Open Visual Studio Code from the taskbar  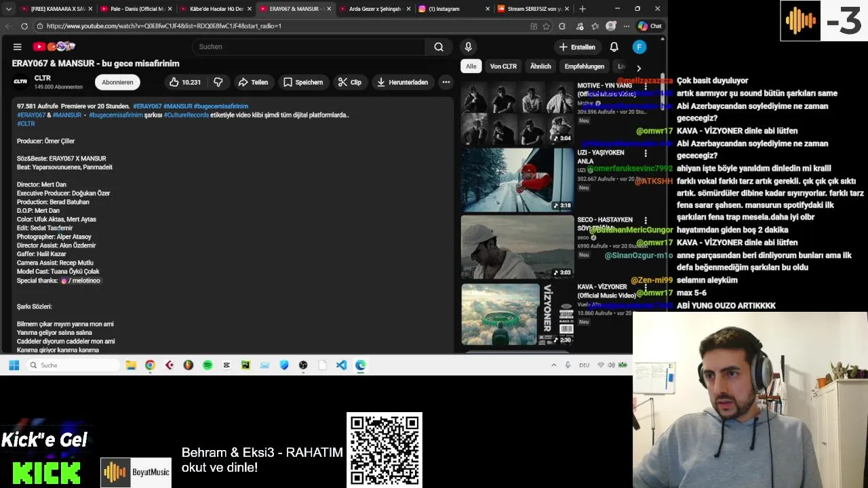point(341,365)
